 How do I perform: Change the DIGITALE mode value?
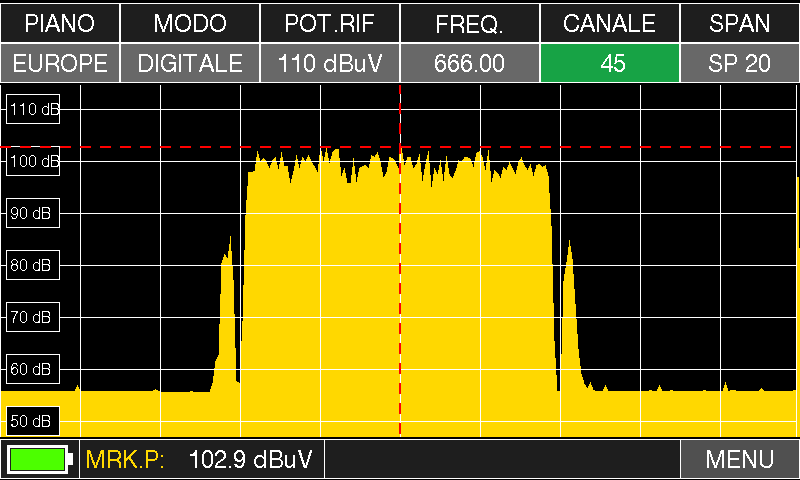pos(190,63)
